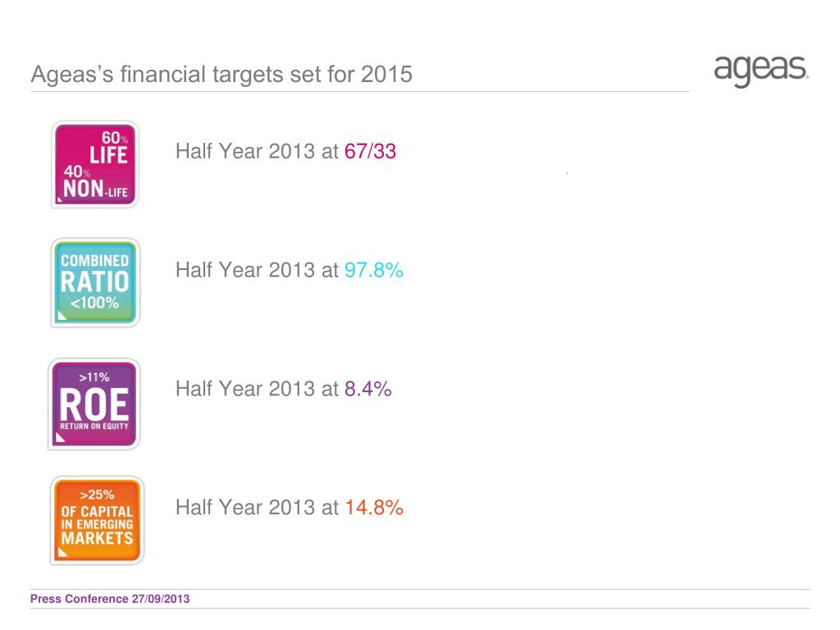Click the Press Conference 27/09/2013 footer text

(110, 599)
